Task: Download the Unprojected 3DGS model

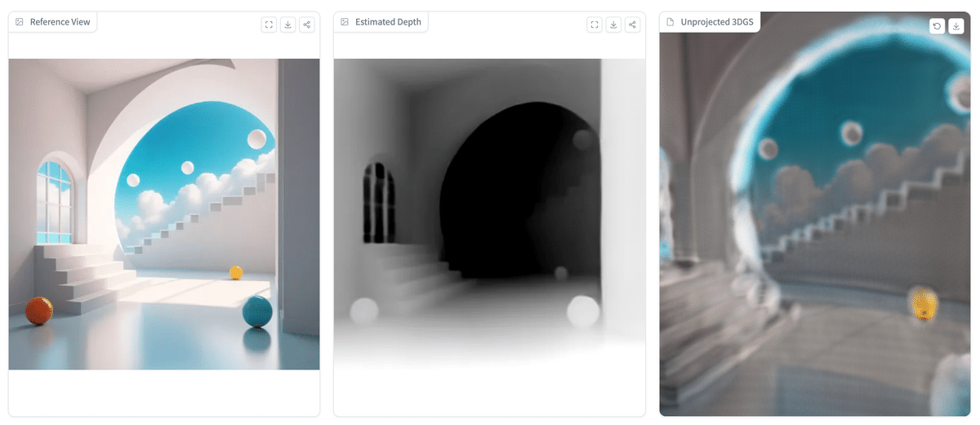Action: (955, 26)
